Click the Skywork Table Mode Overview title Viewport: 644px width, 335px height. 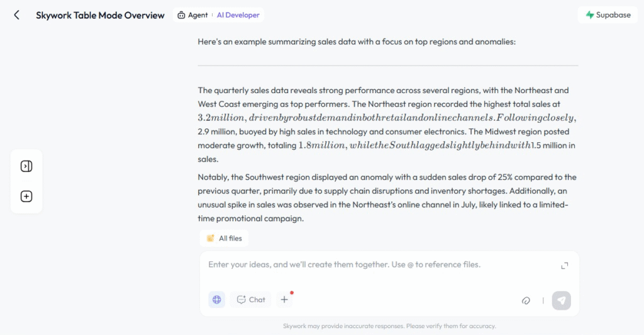pos(100,15)
